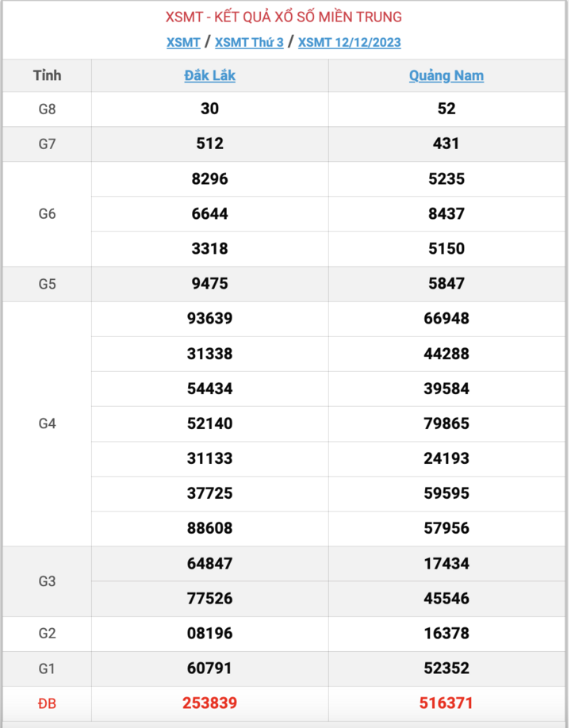Click Quảng Nam special prize 516371
Image resolution: width=571 pixels, height=728 pixels.
446,703
